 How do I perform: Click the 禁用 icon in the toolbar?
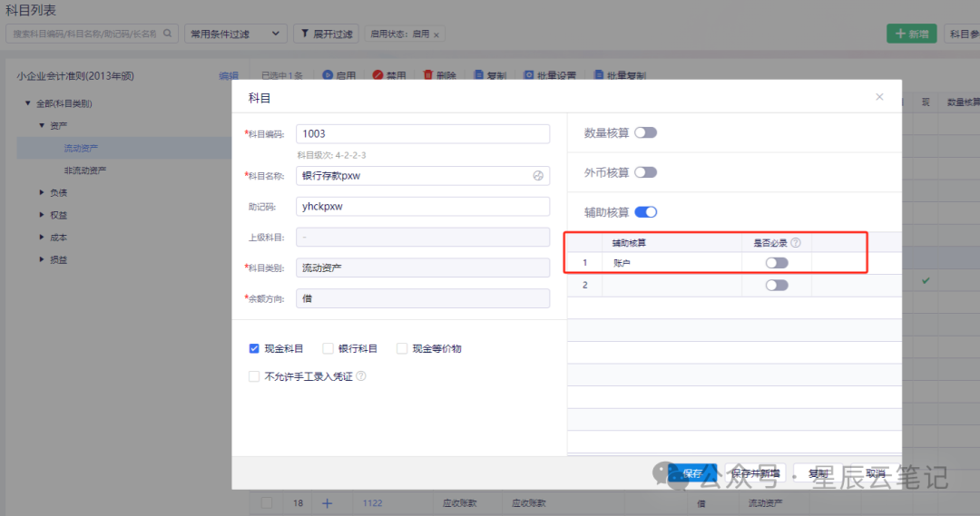pyautogui.click(x=377, y=75)
